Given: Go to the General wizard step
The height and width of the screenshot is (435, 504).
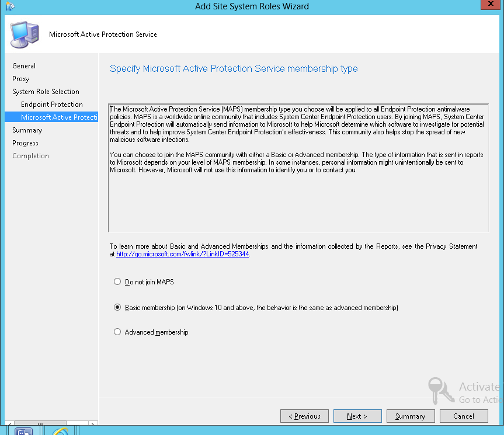Looking at the screenshot, I should [x=24, y=66].
